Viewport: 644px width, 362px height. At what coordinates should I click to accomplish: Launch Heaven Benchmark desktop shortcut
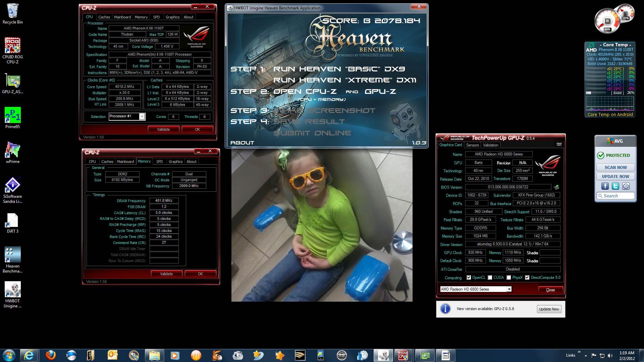(13, 260)
